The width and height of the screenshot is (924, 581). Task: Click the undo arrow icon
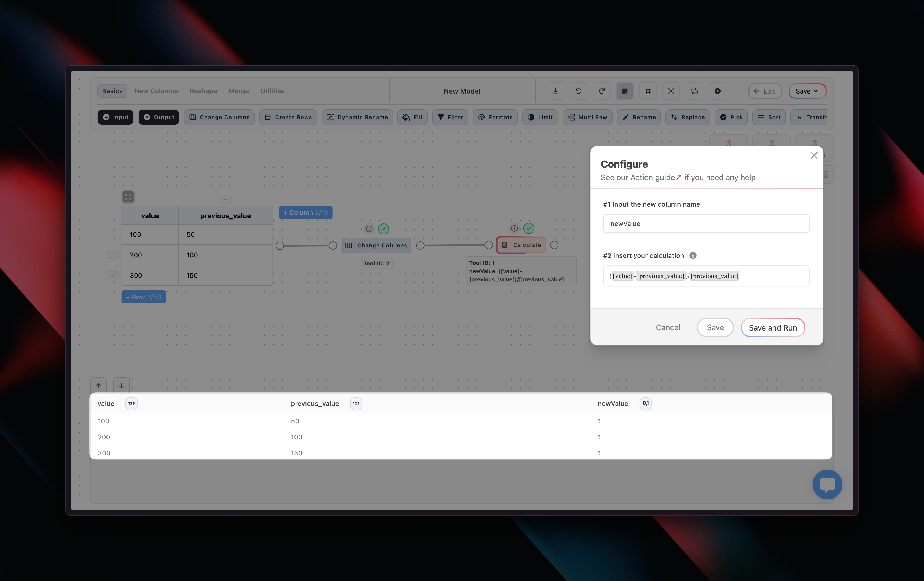click(578, 91)
